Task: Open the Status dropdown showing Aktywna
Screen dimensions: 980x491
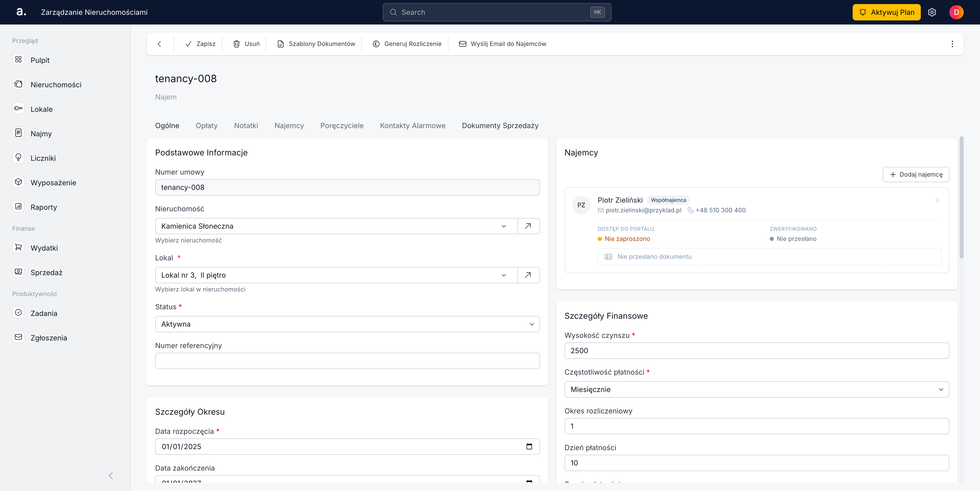Action: (x=347, y=324)
